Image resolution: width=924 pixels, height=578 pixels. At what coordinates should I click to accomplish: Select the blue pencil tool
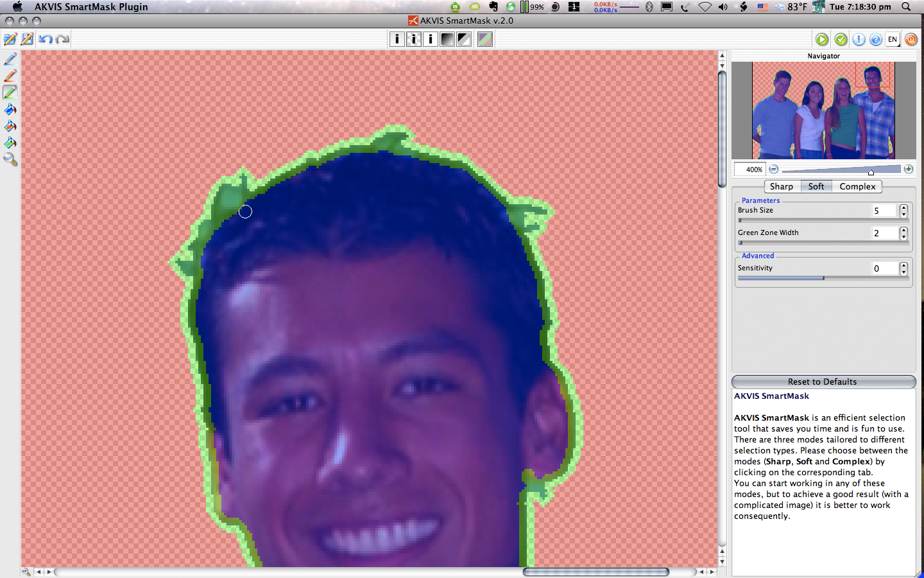coord(10,59)
